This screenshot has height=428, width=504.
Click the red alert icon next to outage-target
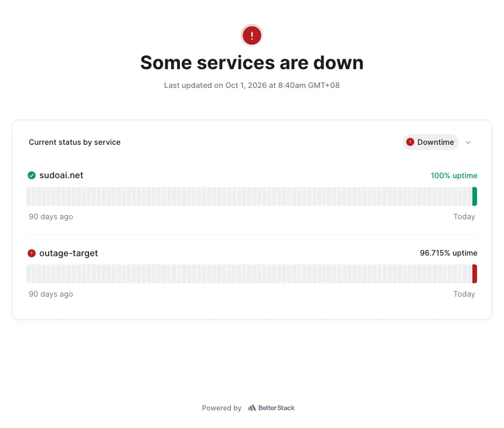tap(32, 253)
